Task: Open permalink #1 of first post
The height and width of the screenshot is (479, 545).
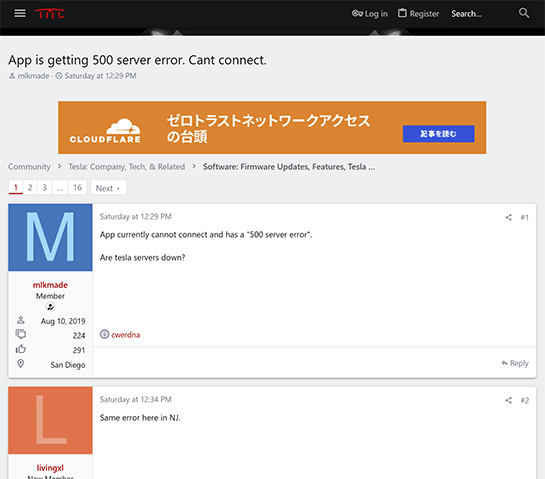Action: point(524,217)
